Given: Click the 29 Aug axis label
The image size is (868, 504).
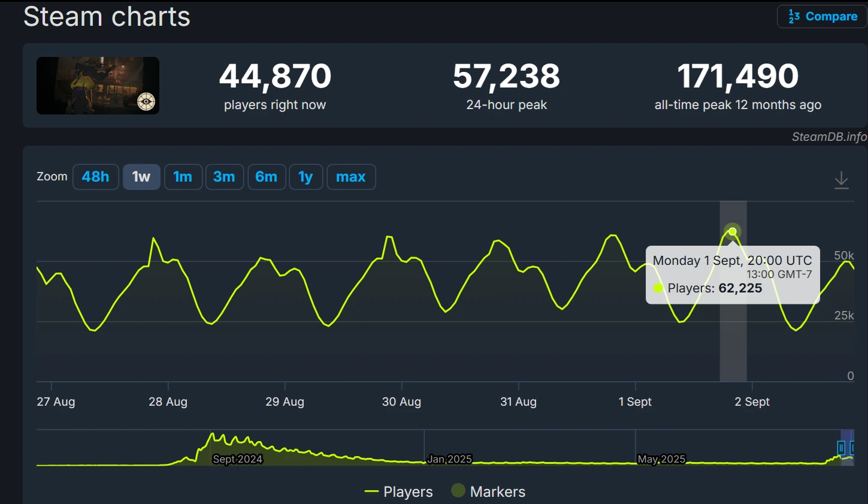Looking at the screenshot, I should pyautogui.click(x=285, y=402).
